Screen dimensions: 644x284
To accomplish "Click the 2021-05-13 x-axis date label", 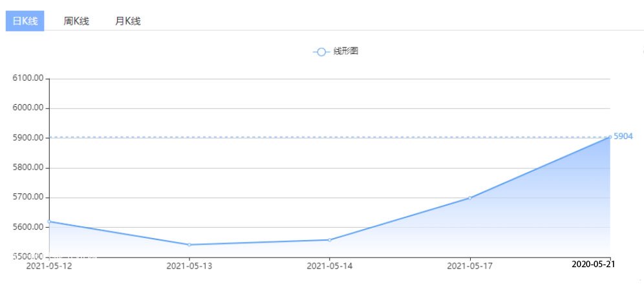I will click(x=189, y=265).
